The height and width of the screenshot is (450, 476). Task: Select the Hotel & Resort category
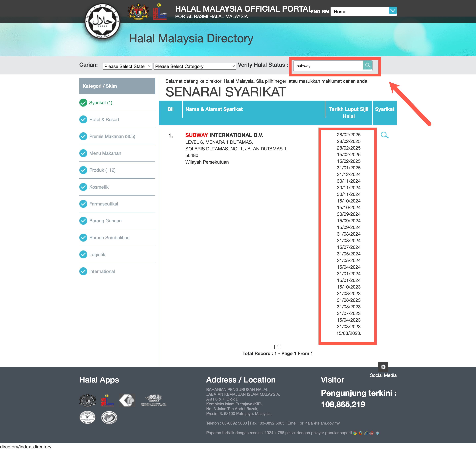point(104,119)
